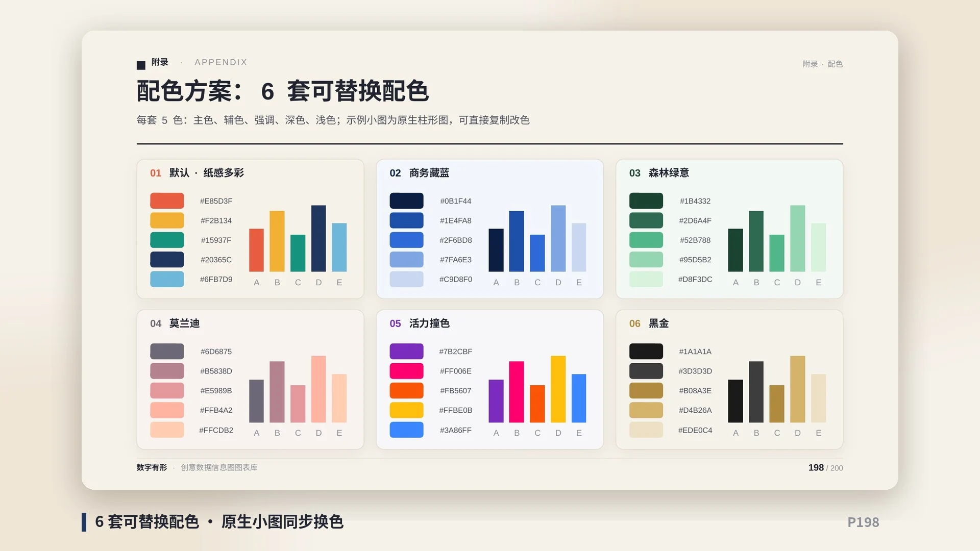Select the '#D4B26A' hex code label
This screenshot has height=551, width=980.
tap(695, 410)
